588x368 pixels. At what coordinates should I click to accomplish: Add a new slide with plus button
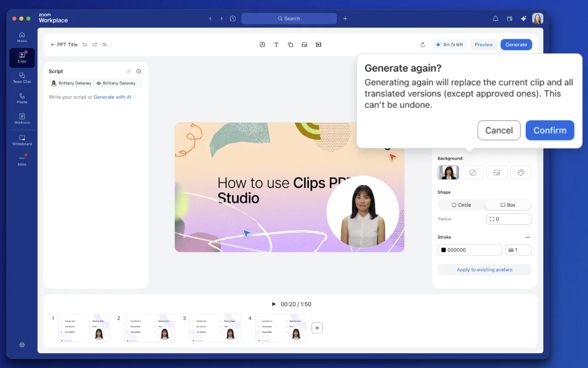tap(317, 328)
